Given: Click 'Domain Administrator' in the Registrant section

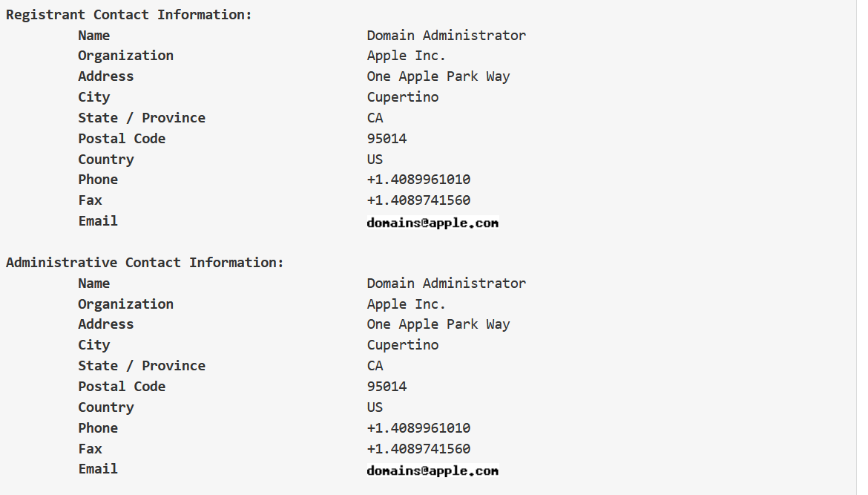Looking at the screenshot, I should [x=446, y=36].
